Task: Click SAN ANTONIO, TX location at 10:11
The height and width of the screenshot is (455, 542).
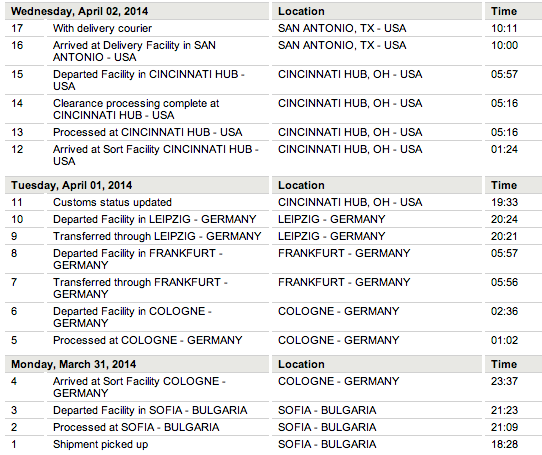Action: (342, 28)
